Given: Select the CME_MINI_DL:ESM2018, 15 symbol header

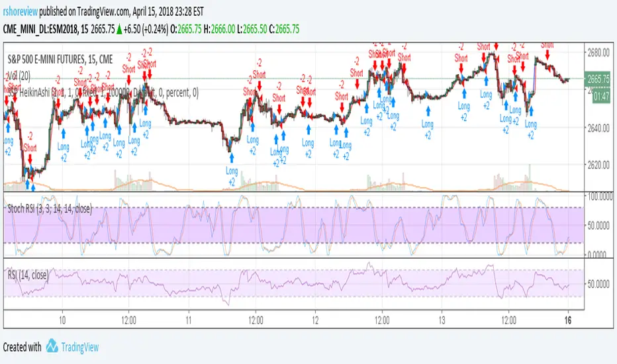Looking at the screenshot, I should pos(46,29).
